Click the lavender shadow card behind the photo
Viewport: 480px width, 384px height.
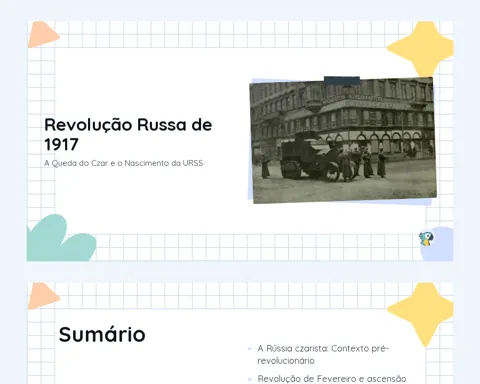251,140
